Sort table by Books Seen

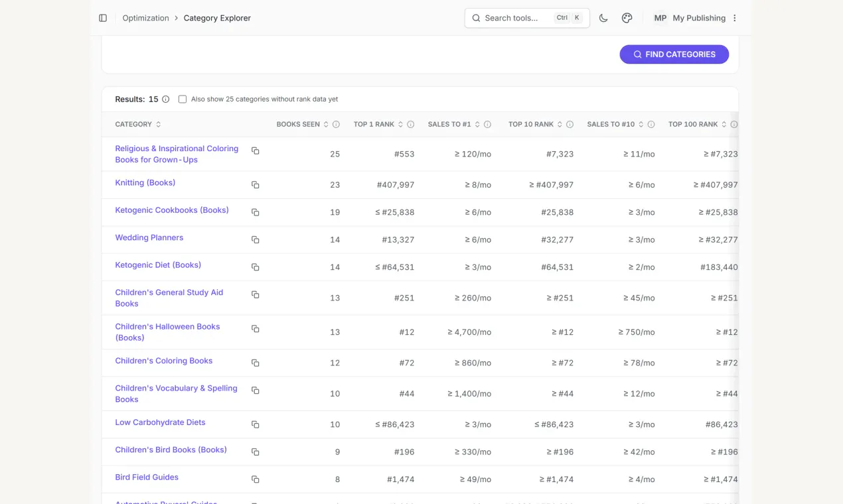[303, 125]
